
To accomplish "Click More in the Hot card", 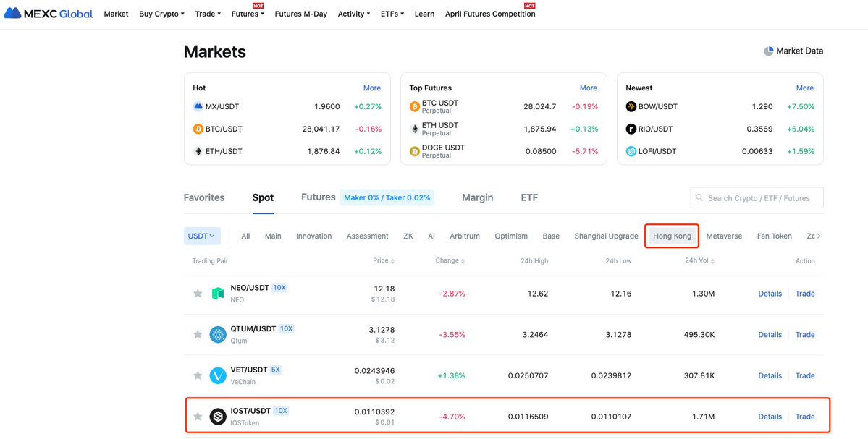I will coord(372,88).
